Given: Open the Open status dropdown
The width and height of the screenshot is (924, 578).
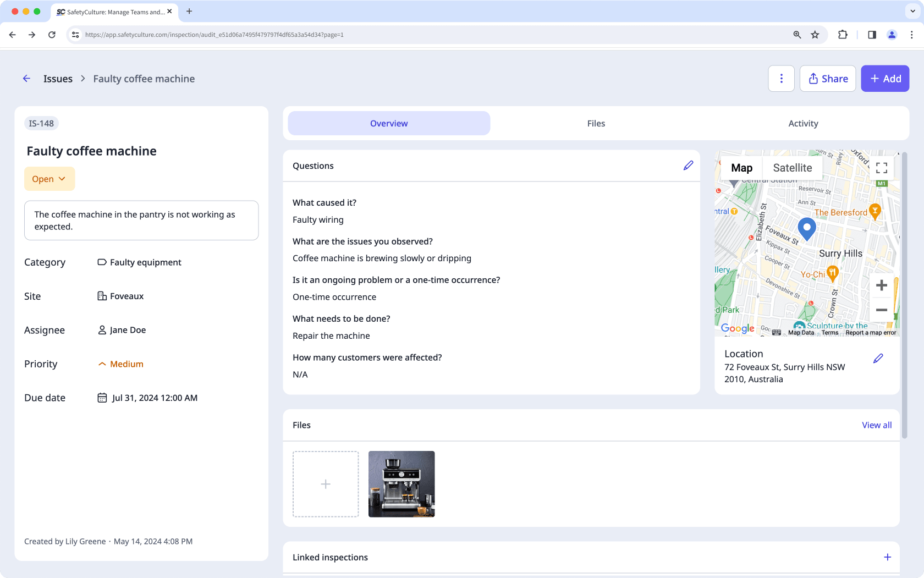Looking at the screenshot, I should pyautogui.click(x=49, y=178).
